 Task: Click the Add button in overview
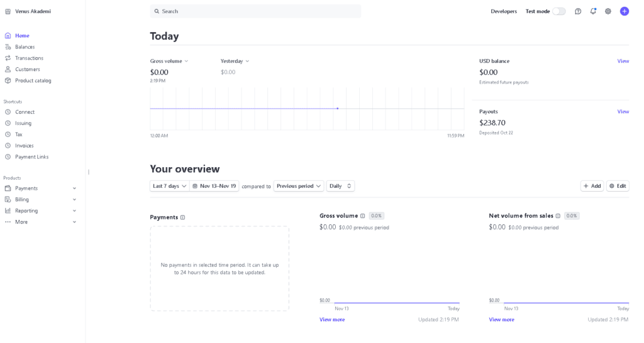point(592,186)
